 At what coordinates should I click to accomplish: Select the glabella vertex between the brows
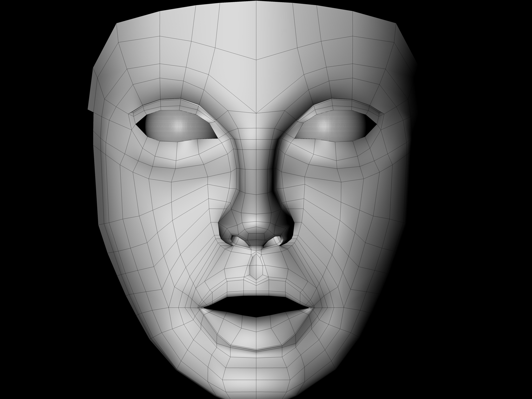(x=257, y=113)
